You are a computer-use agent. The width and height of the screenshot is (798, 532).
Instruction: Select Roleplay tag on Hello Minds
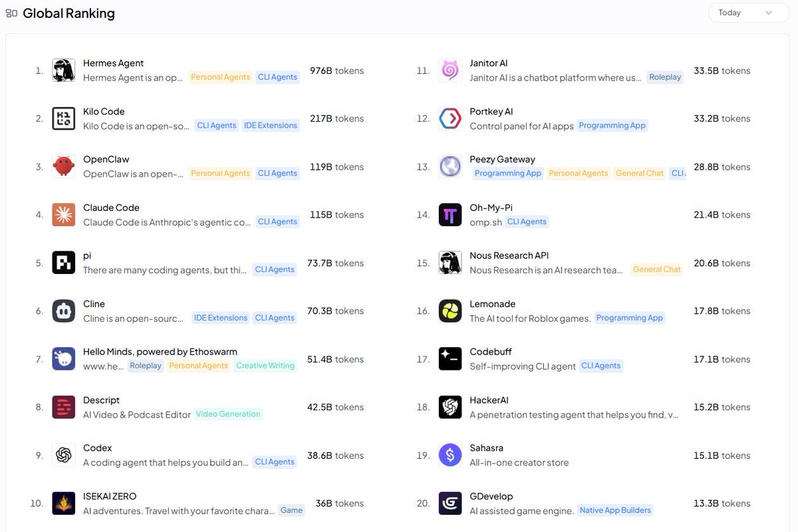tap(146, 366)
